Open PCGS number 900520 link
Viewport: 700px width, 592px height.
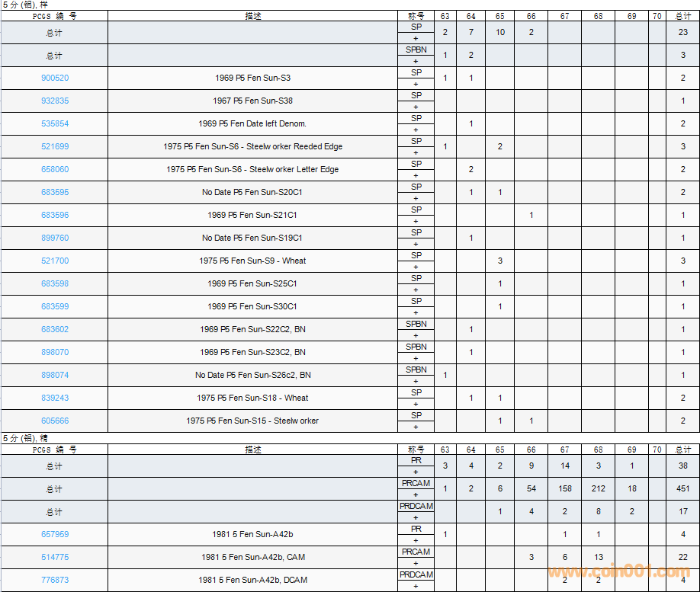click(x=55, y=78)
